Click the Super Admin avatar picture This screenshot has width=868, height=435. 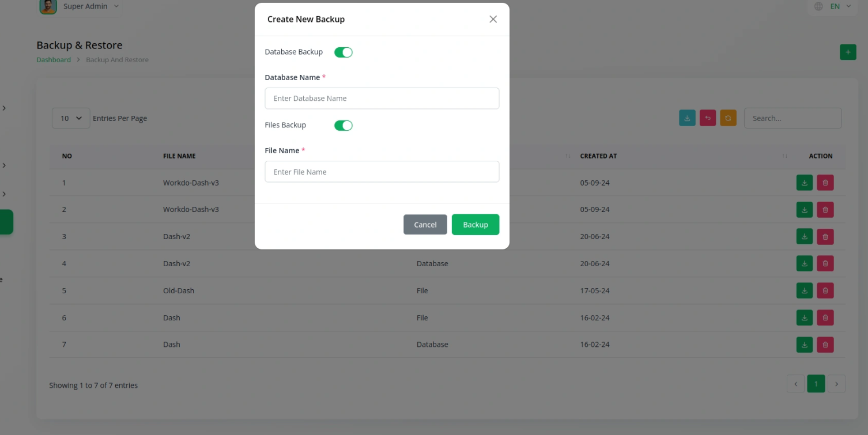click(x=48, y=6)
